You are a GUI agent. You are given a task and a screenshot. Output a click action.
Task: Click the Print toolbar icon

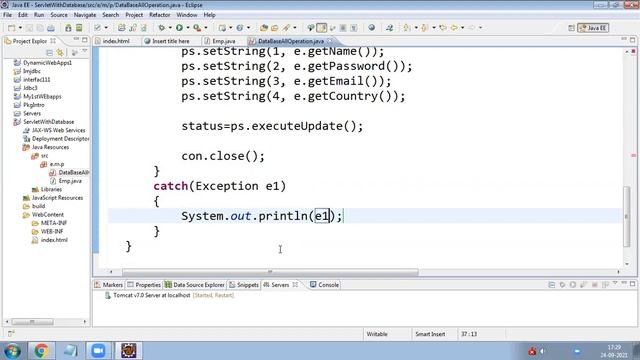[x=51, y=28]
